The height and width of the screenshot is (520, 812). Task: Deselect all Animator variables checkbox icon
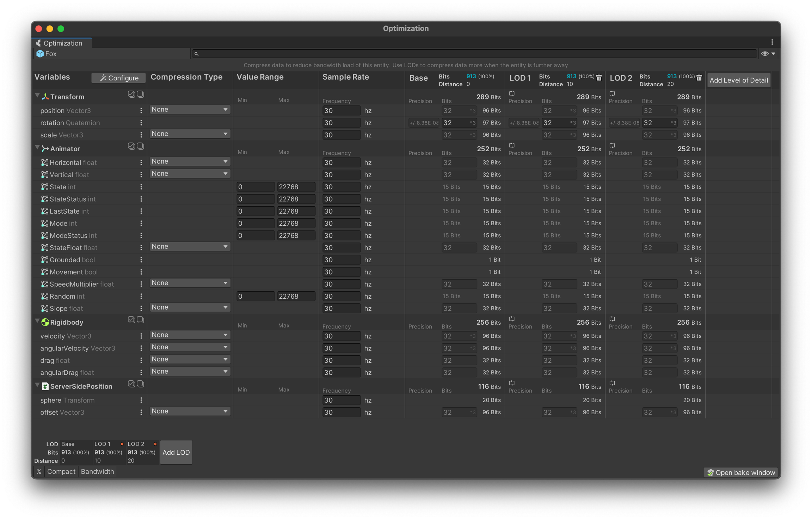140,146
